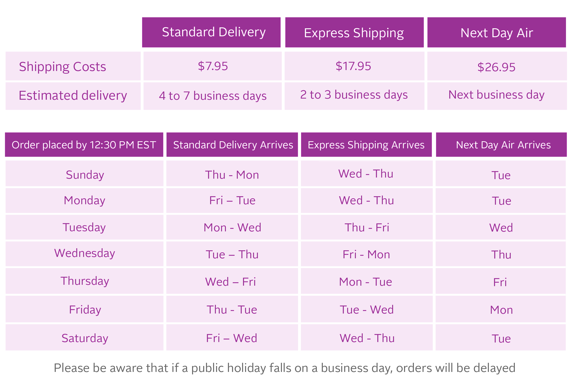Select the Shipping Costs row label

[62, 67]
